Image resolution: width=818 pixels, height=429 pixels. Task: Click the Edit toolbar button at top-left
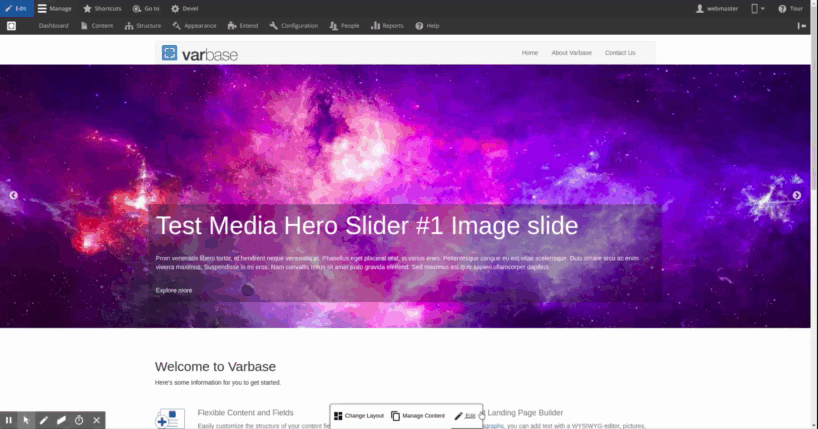coord(17,8)
